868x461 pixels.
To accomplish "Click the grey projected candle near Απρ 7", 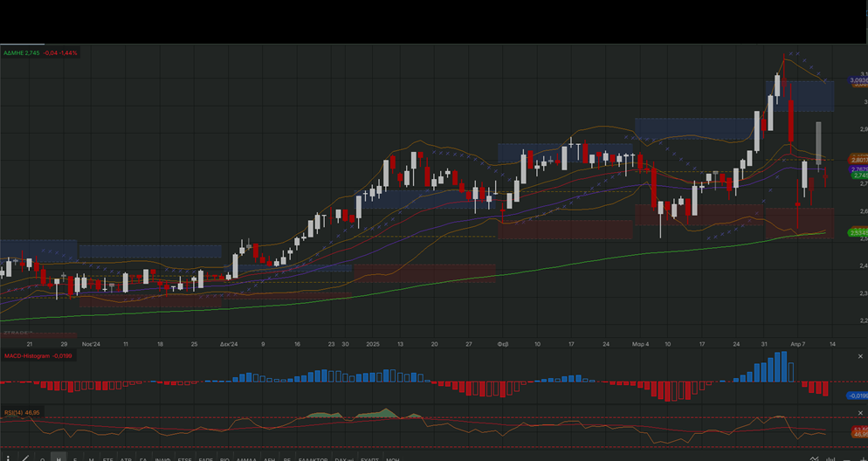I will point(819,142).
